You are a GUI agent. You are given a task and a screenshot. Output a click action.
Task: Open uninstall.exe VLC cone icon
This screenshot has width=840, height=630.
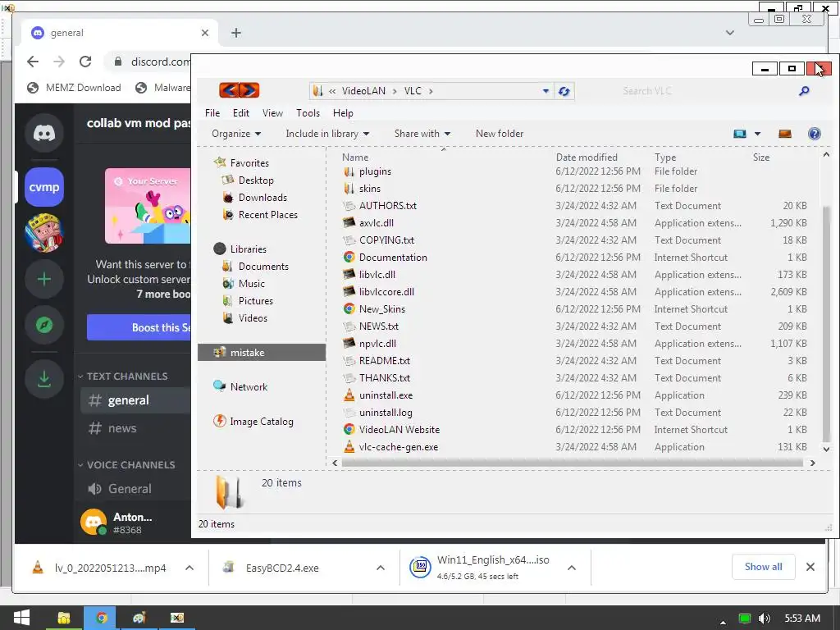tap(349, 395)
